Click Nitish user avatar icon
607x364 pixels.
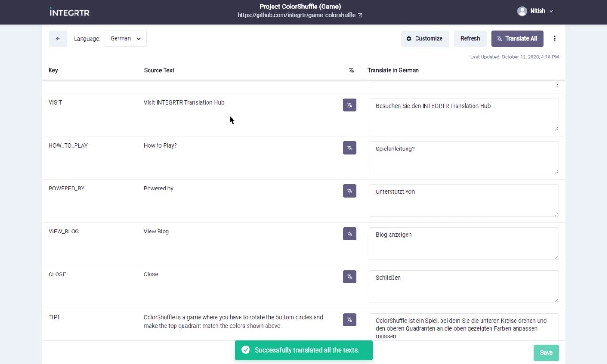click(522, 11)
